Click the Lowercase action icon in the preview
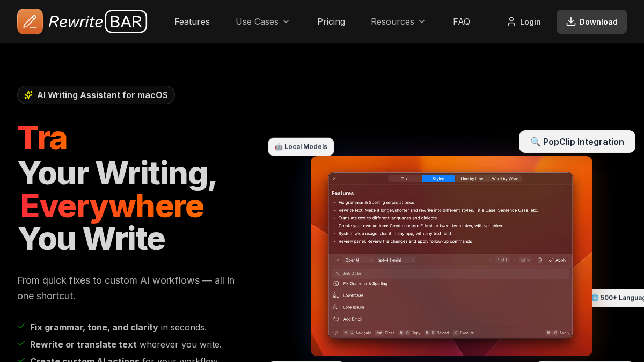This screenshot has height=362, width=644. 336,295
